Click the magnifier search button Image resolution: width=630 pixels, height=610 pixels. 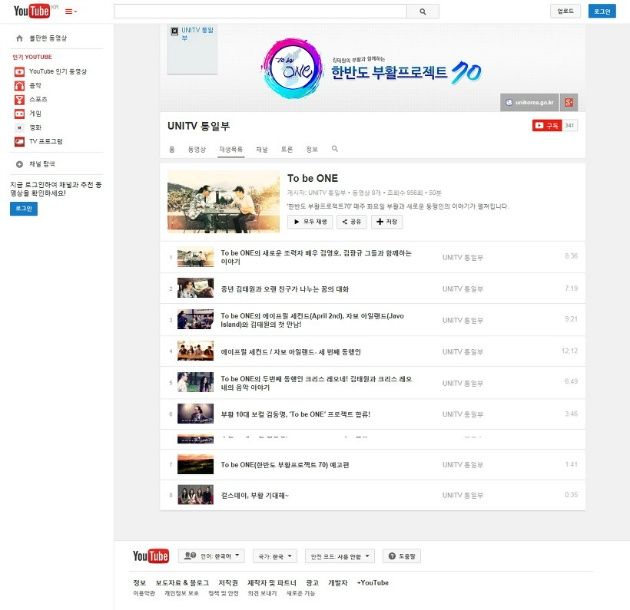[x=423, y=12]
